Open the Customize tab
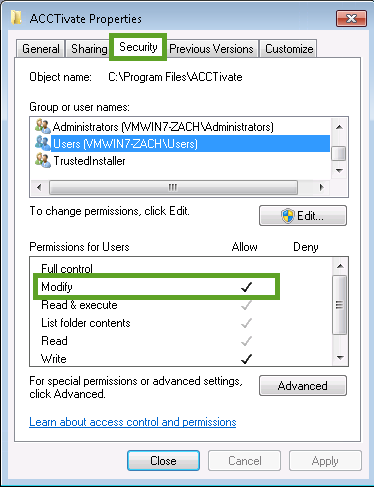 (289, 49)
